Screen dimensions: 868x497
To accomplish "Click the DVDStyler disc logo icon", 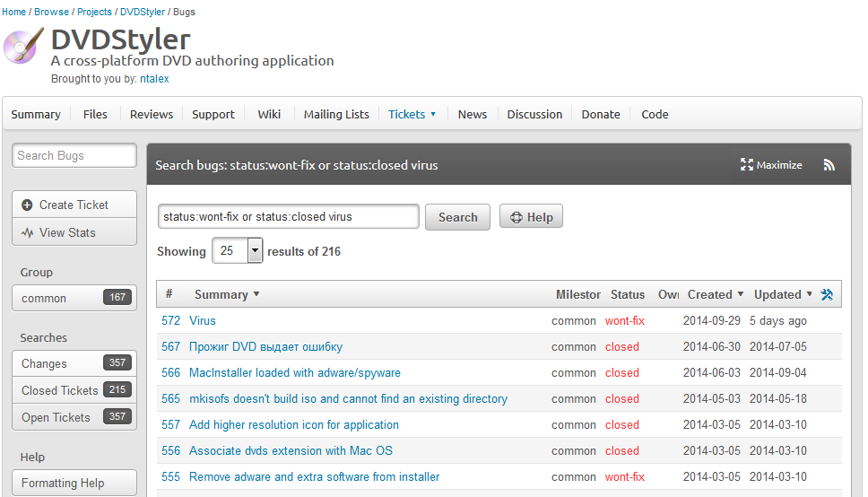I will click(x=23, y=46).
